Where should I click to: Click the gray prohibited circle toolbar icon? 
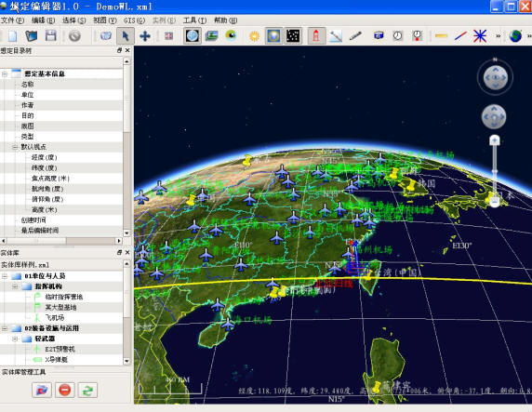pyautogui.click(x=74, y=35)
